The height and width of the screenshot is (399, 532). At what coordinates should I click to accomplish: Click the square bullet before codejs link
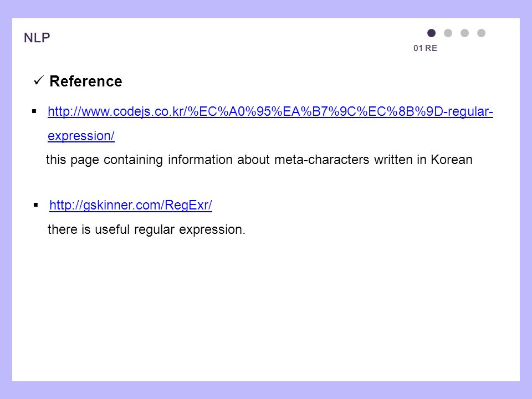click(34, 111)
